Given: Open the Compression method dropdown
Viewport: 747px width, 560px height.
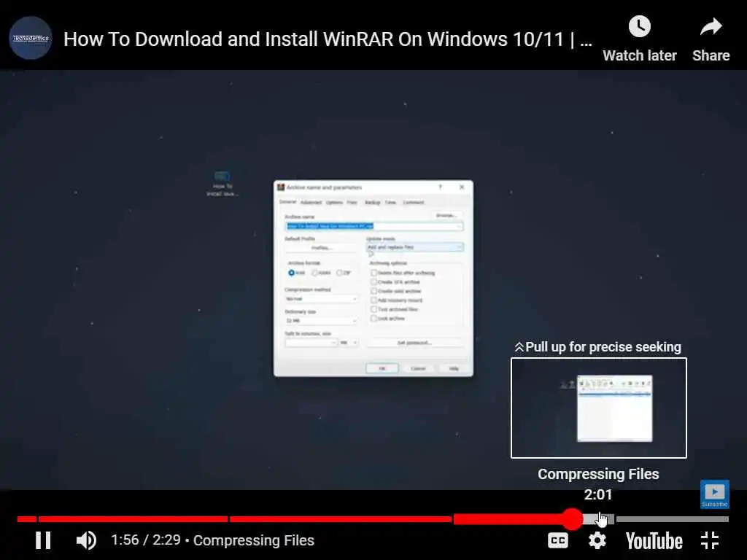Looking at the screenshot, I should click(x=322, y=298).
